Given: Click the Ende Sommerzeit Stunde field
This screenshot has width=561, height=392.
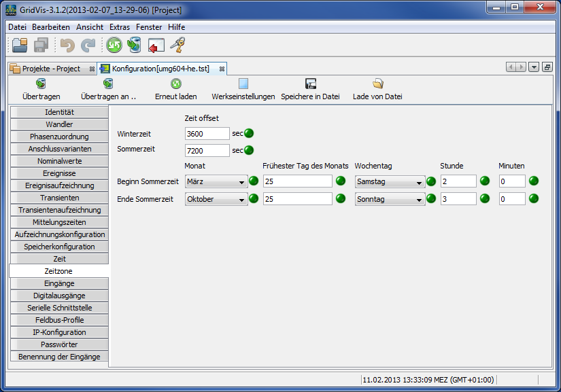Looking at the screenshot, I should (458, 199).
